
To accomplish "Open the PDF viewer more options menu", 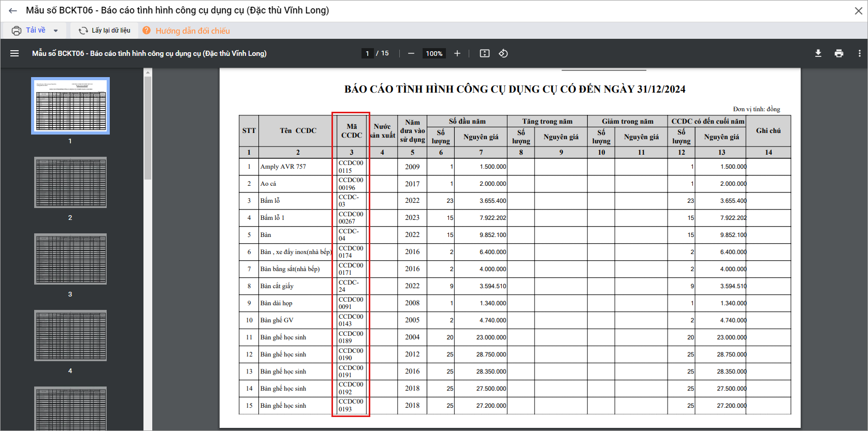I will coord(860,53).
